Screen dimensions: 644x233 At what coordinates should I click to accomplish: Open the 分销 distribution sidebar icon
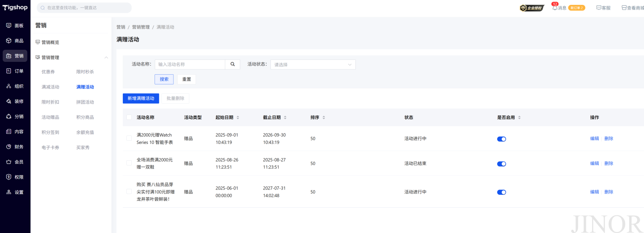(8, 116)
